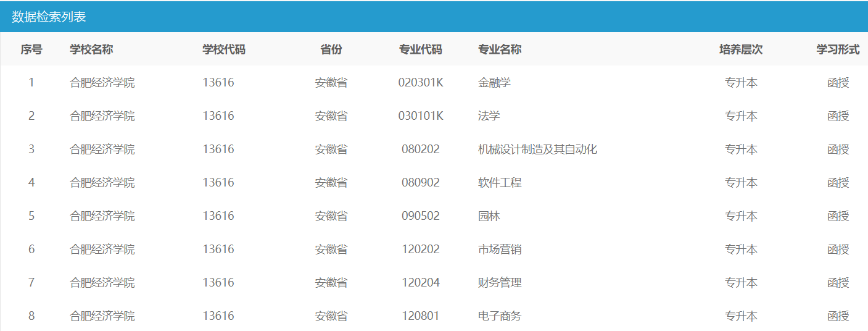
Task: Select the 市场营销 major name cell
Action: pos(500,249)
